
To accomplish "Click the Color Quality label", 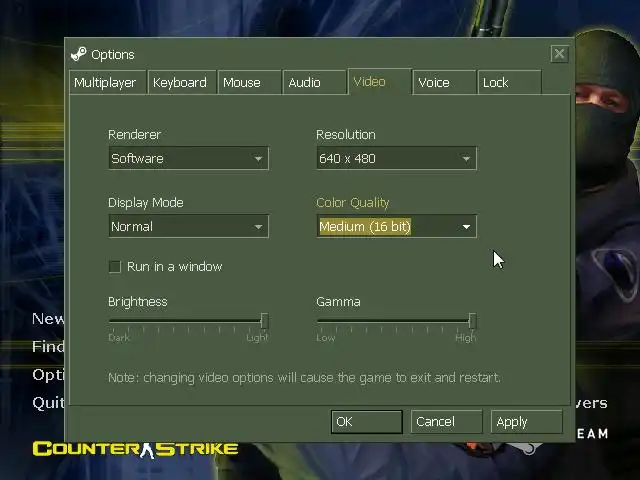I will [353, 203].
